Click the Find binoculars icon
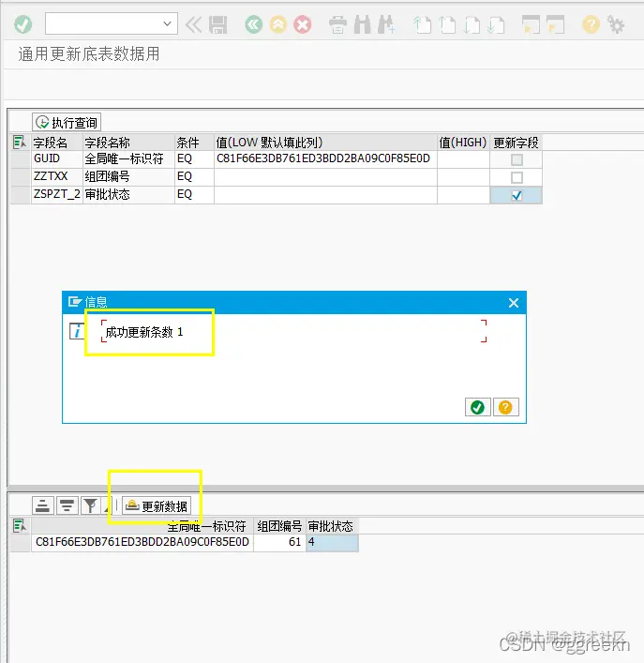Viewport: 644px width, 663px height. [x=362, y=25]
